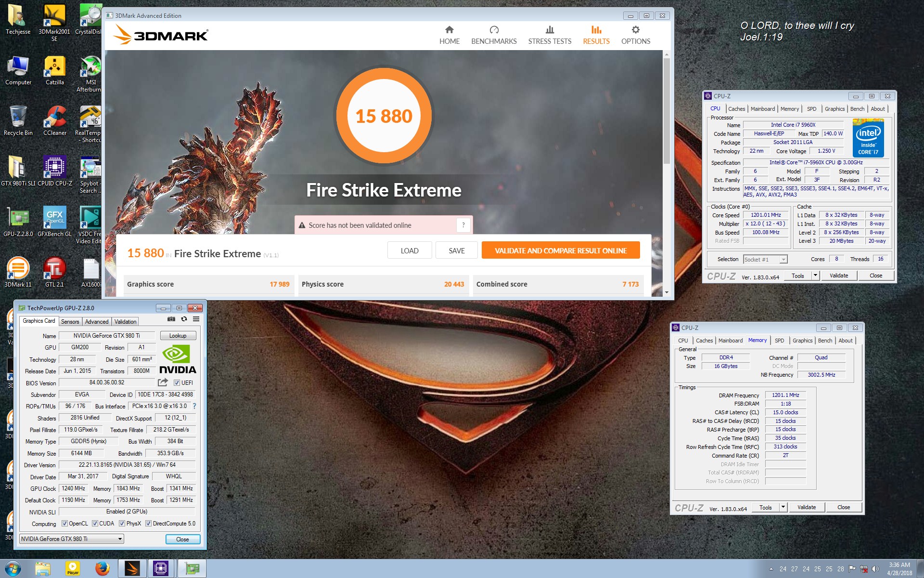Image resolution: width=924 pixels, height=578 pixels.
Task: Open Catzilla desktop shortcut
Action: (54, 71)
